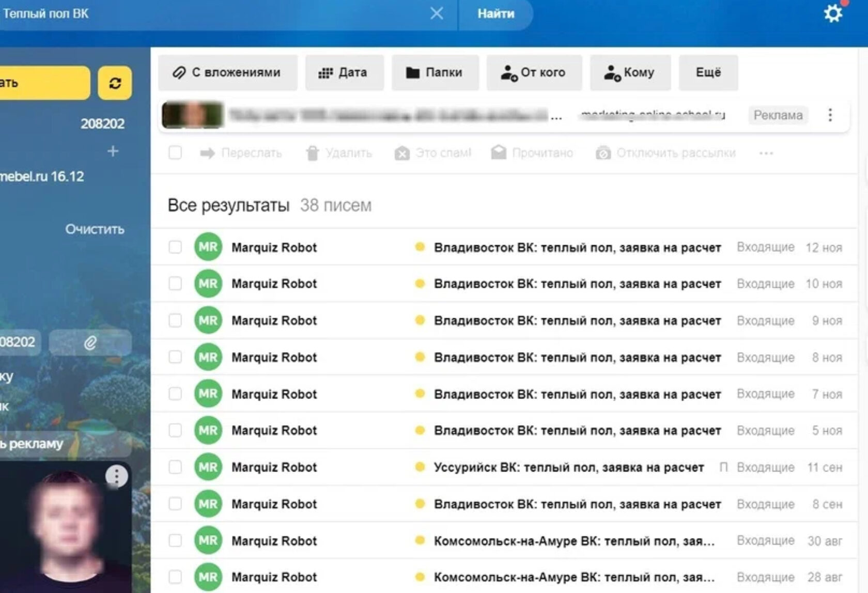Click Удалить delete button
This screenshot has height=593, width=868.
[339, 153]
